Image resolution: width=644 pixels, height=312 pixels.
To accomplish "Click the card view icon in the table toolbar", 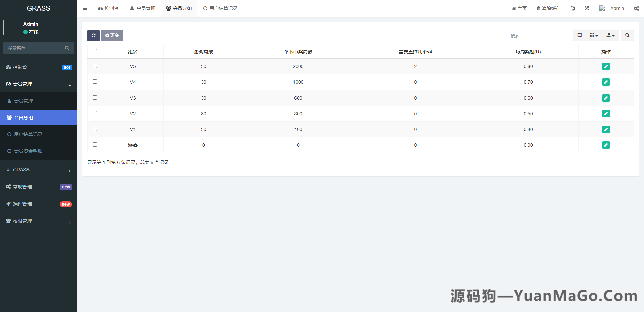I will [x=579, y=36].
